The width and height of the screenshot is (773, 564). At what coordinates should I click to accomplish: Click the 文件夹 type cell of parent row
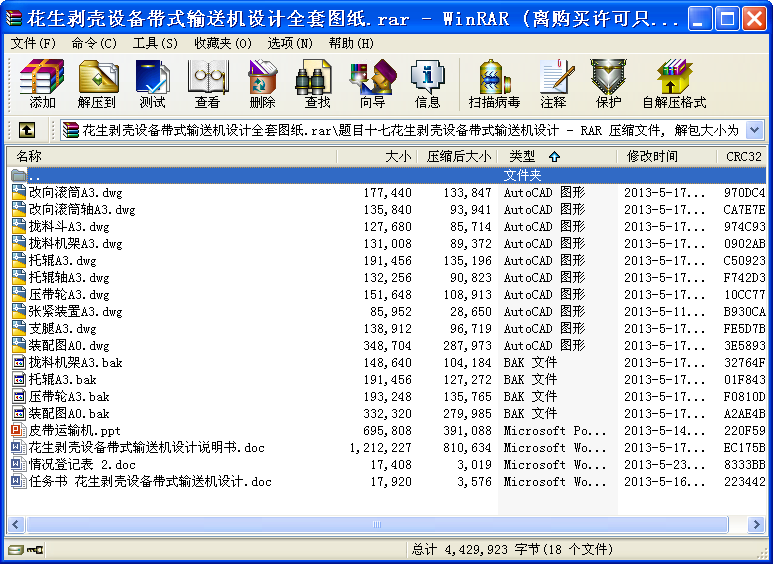coord(523,175)
